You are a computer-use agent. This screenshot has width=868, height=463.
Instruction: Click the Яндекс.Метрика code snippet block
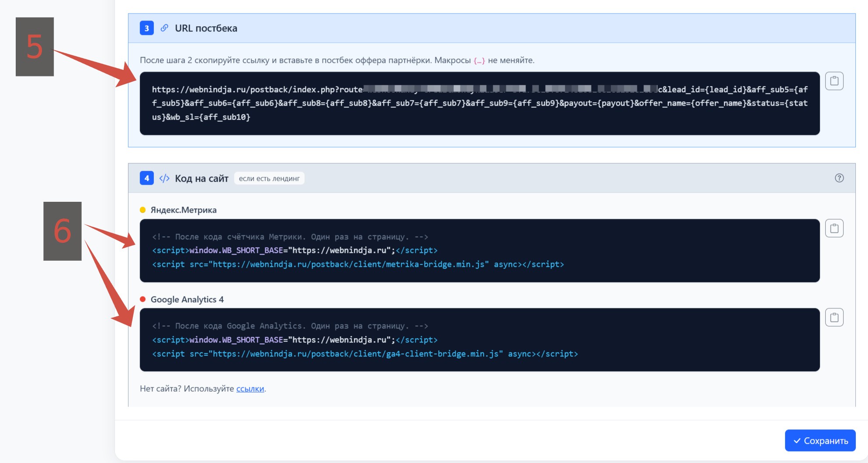[480, 251]
